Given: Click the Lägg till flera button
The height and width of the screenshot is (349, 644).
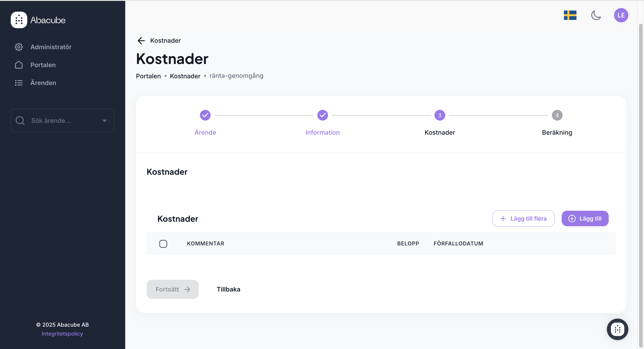Looking at the screenshot, I should (523, 219).
